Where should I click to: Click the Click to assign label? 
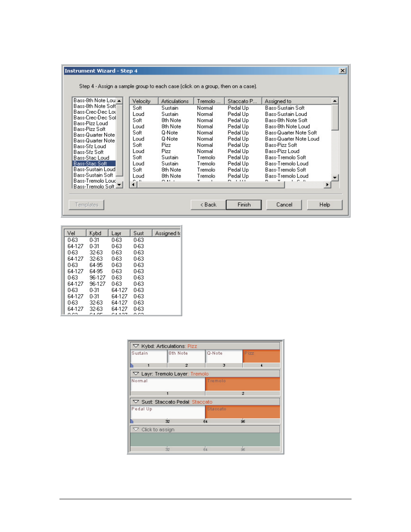pos(158,429)
